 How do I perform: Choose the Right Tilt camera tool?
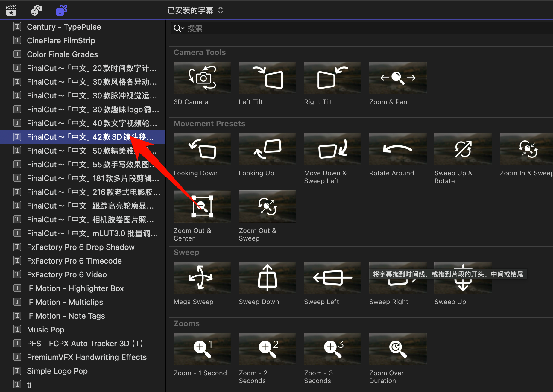tap(332, 78)
